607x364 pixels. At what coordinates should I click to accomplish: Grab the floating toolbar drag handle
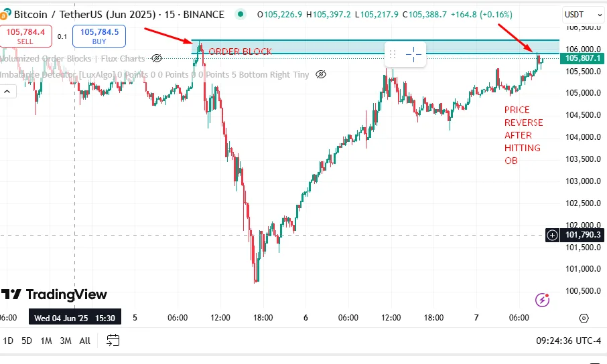tap(393, 54)
